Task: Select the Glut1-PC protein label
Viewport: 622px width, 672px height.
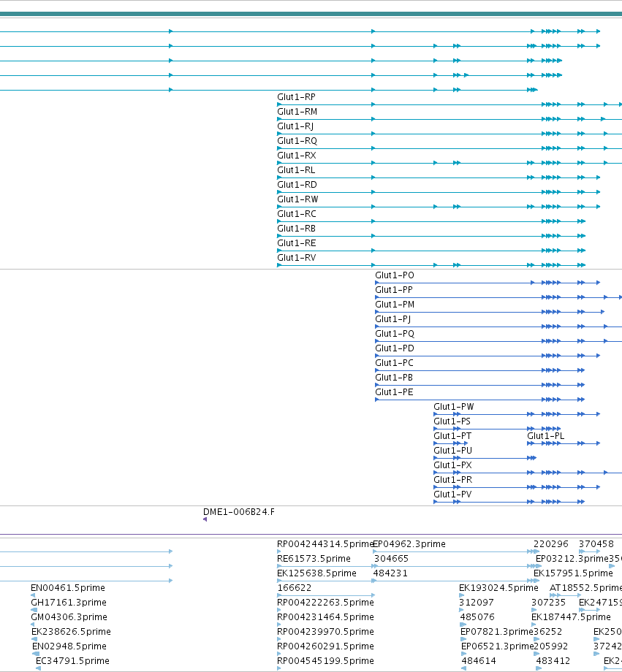Action: pyautogui.click(x=394, y=362)
